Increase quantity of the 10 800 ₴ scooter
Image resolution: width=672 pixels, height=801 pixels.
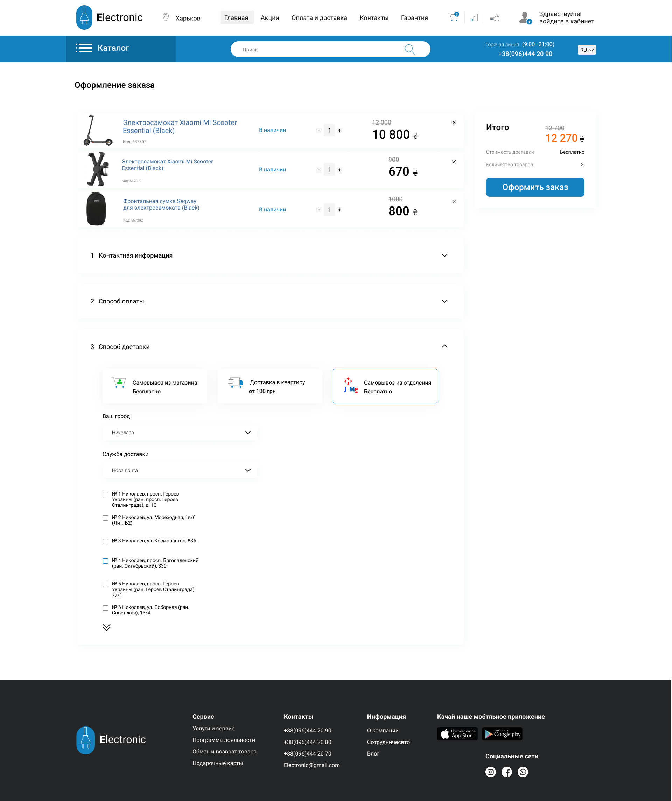pyautogui.click(x=339, y=131)
